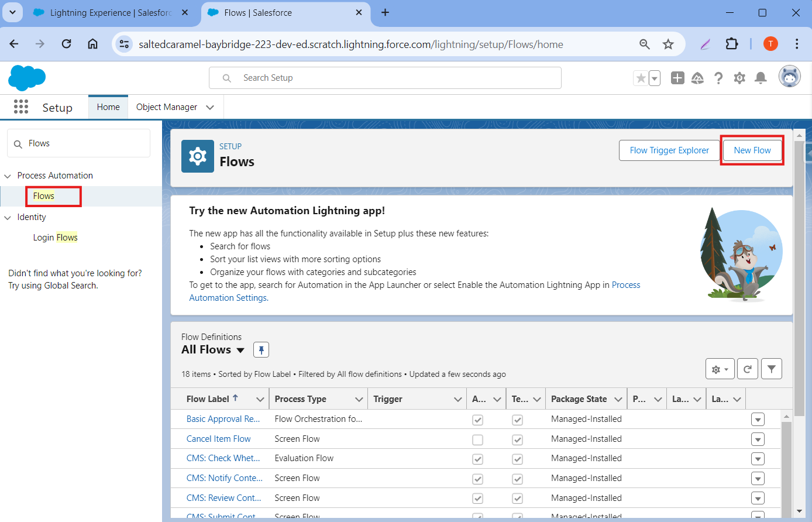Open the Chrome profile T avatar
This screenshot has height=522, width=812.
click(770, 44)
